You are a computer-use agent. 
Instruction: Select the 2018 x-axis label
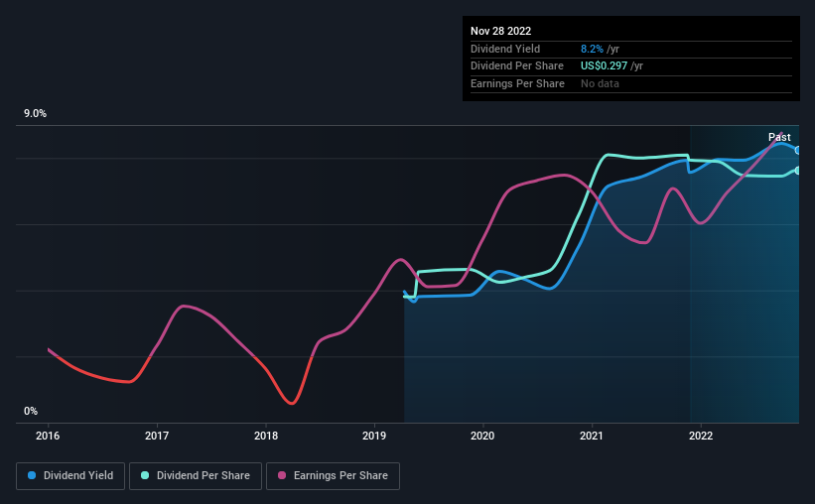point(266,436)
